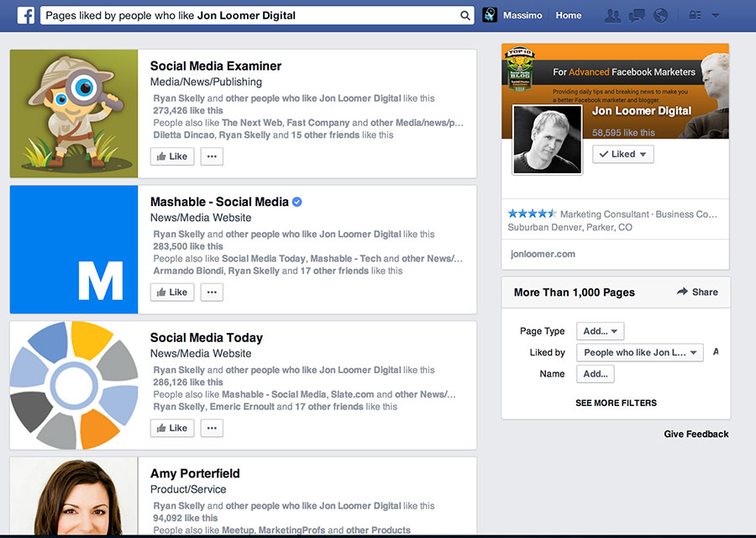This screenshot has width=756, height=538.
Task: Open the Social Media Today title
Action: (207, 337)
